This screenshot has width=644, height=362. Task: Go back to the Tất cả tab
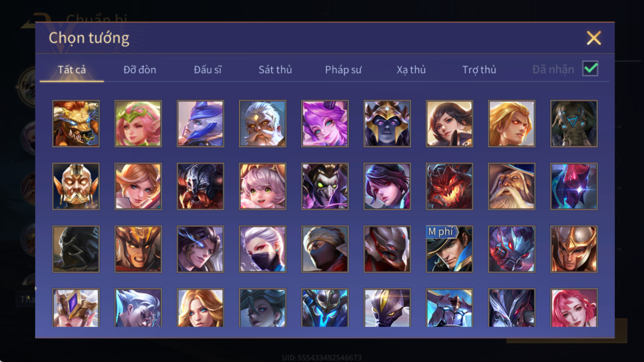pos(72,69)
